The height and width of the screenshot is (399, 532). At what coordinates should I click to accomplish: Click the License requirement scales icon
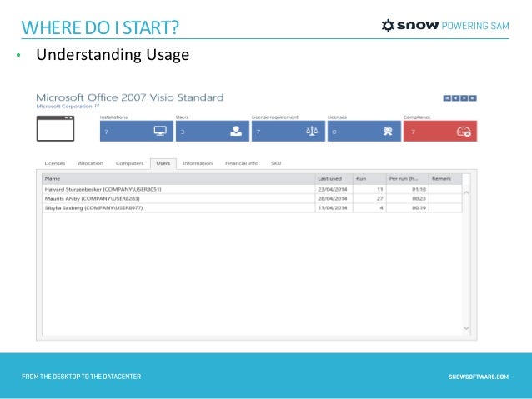[x=312, y=131]
